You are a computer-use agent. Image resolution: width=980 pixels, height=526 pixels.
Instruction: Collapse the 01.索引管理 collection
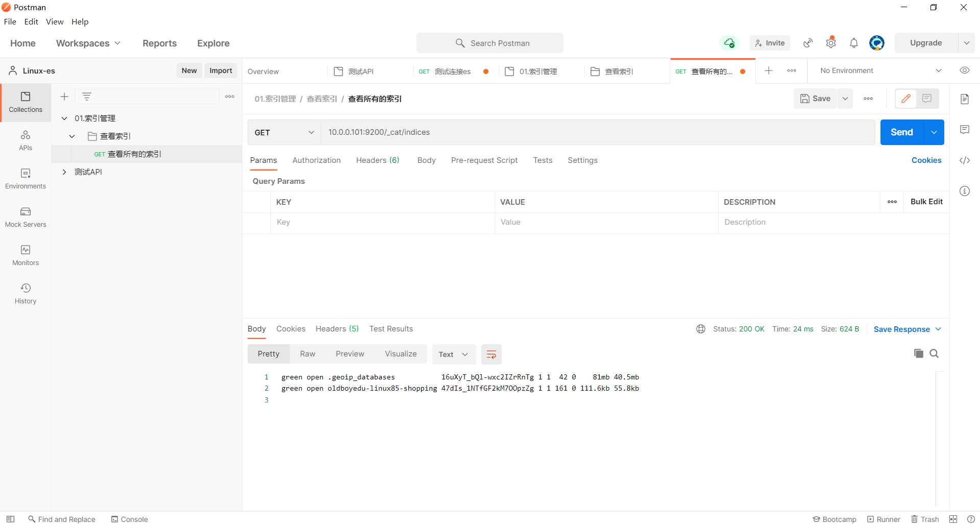pos(64,118)
